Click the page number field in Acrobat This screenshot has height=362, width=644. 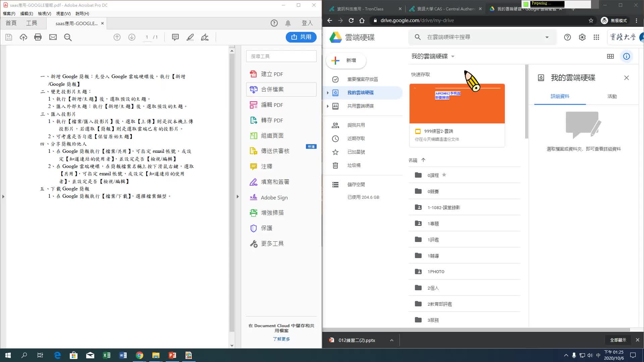(147, 37)
